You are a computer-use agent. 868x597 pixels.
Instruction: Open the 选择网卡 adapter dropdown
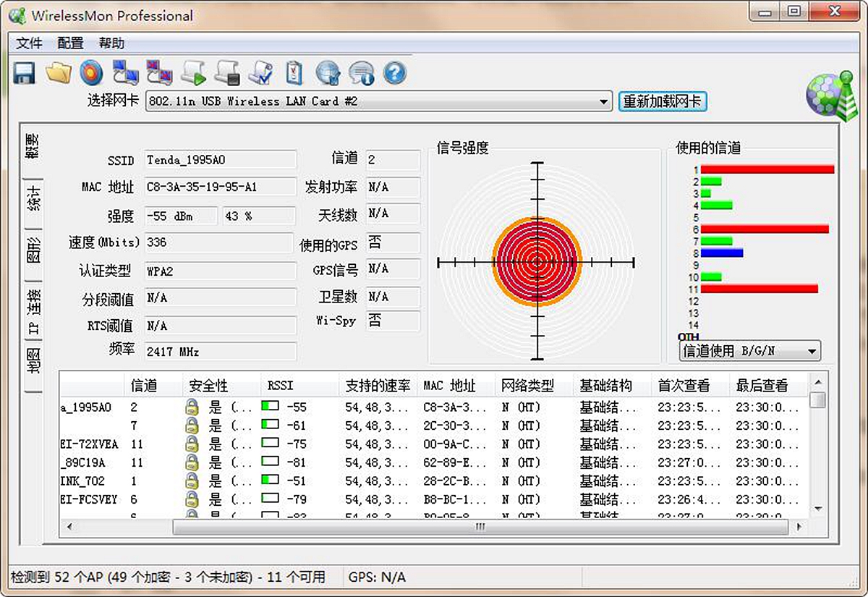[376, 101]
